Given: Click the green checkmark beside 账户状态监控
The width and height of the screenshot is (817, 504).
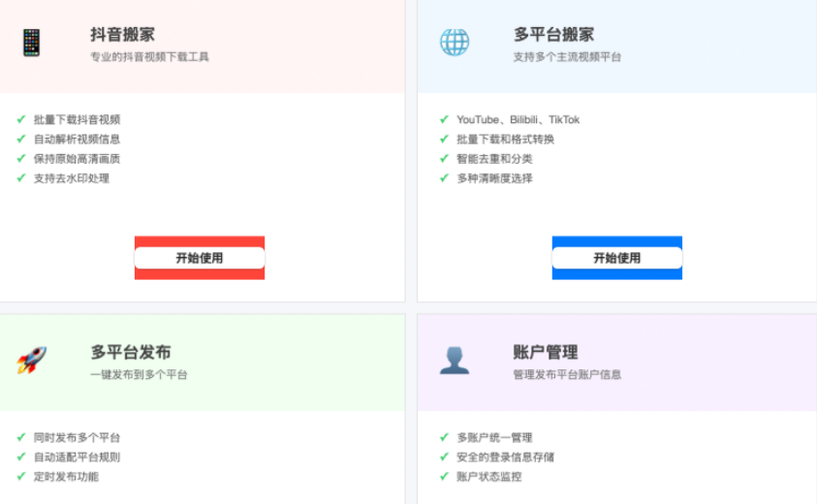Looking at the screenshot, I should click(x=444, y=476).
